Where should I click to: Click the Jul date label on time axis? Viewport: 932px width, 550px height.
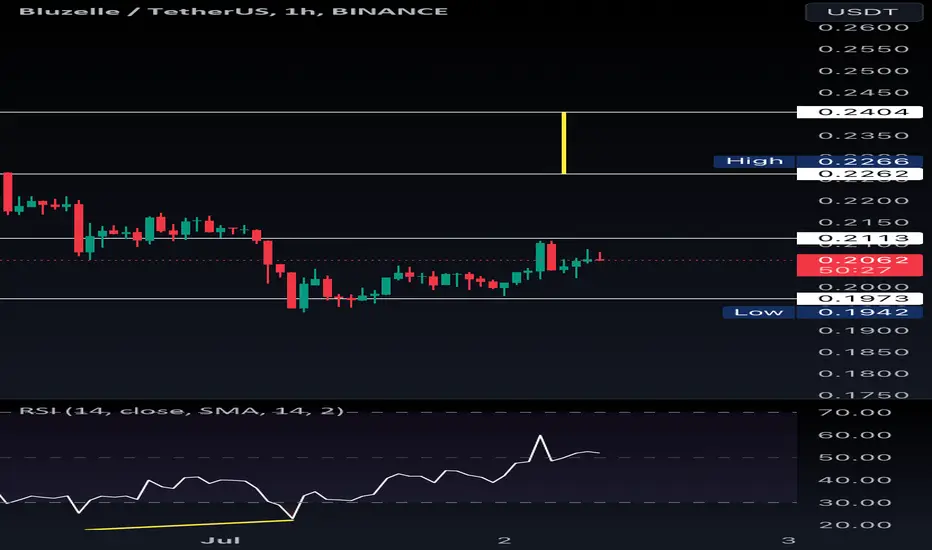pyautogui.click(x=221, y=540)
